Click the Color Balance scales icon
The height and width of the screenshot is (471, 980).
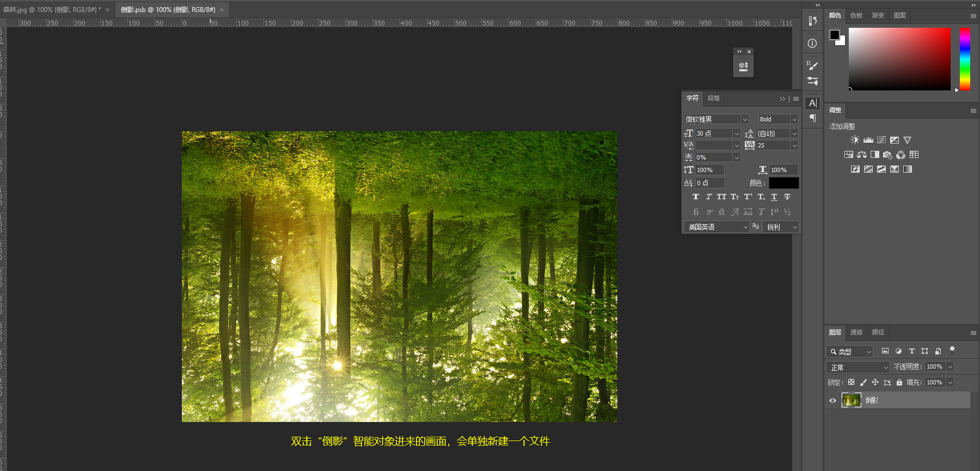click(862, 155)
